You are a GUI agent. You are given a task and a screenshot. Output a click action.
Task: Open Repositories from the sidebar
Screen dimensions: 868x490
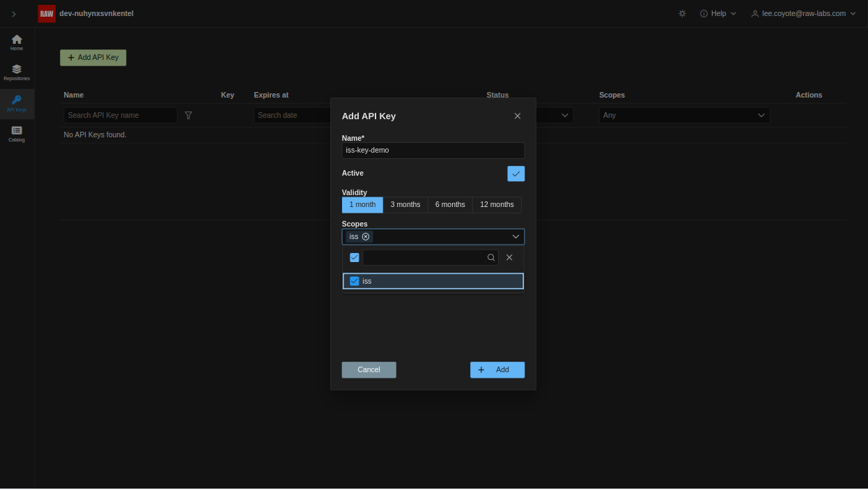(17, 72)
